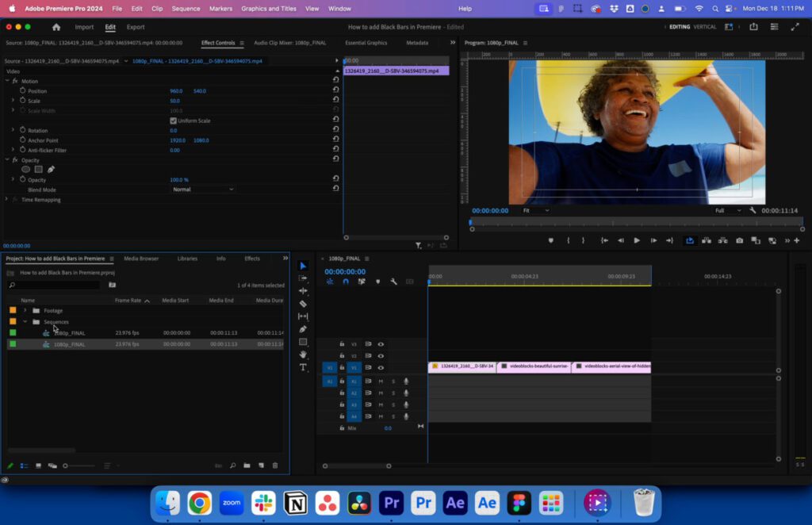Image resolution: width=812 pixels, height=525 pixels.
Task: Select the Track Select Forward tool
Action: click(303, 278)
